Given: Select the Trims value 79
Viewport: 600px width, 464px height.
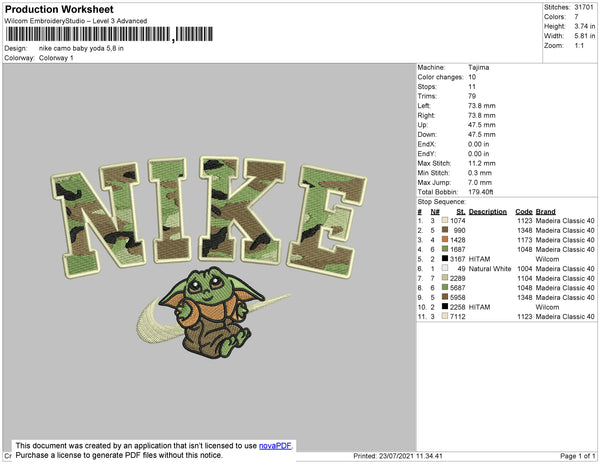Looking at the screenshot, I should (x=472, y=96).
